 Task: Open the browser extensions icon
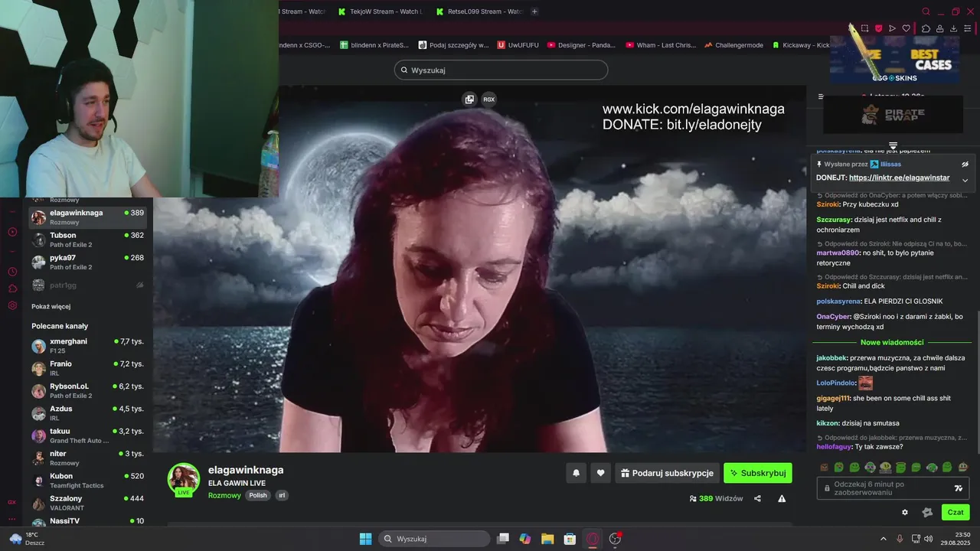point(926,28)
